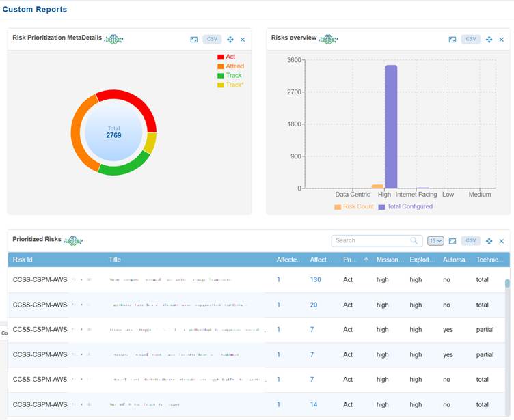Expand the Risks overview chart to fullscreen

point(452,40)
